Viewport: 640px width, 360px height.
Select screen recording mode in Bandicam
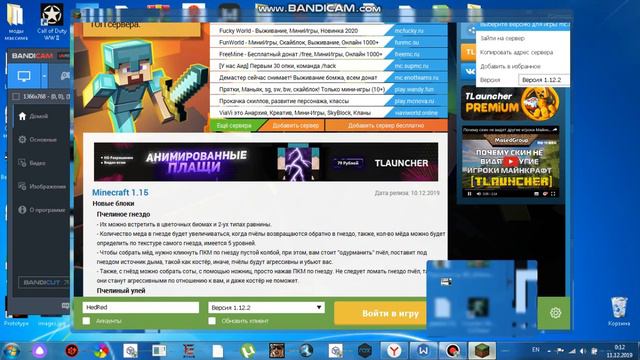point(24,76)
